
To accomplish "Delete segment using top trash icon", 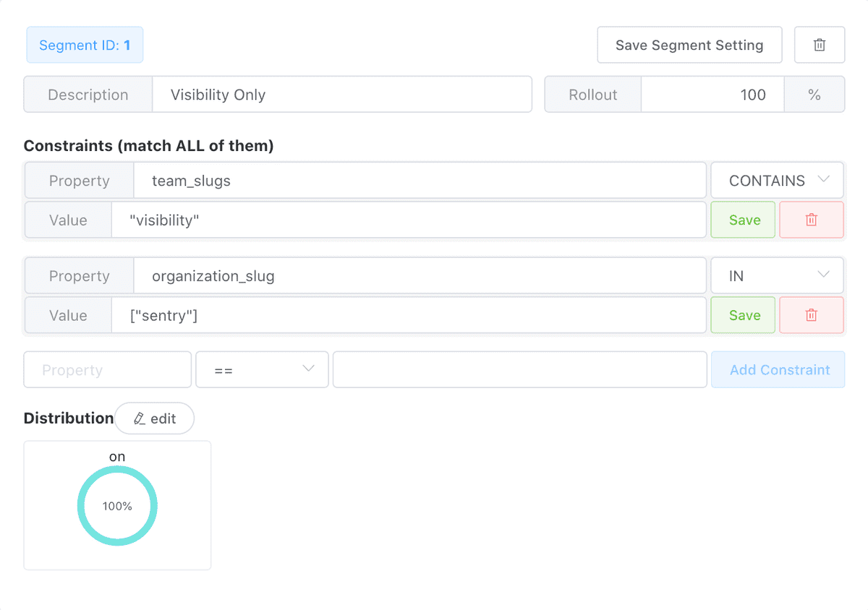I will (x=820, y=45).
